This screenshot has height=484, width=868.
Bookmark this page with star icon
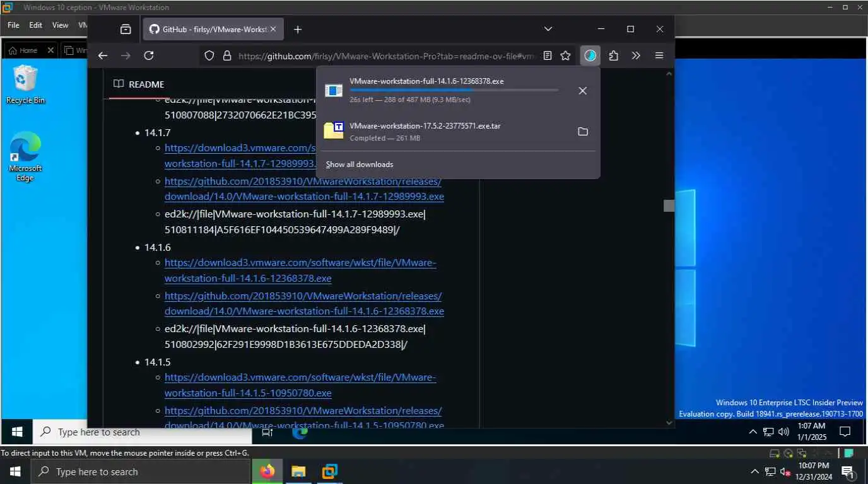pyautogui.click(x=566, y=55)
